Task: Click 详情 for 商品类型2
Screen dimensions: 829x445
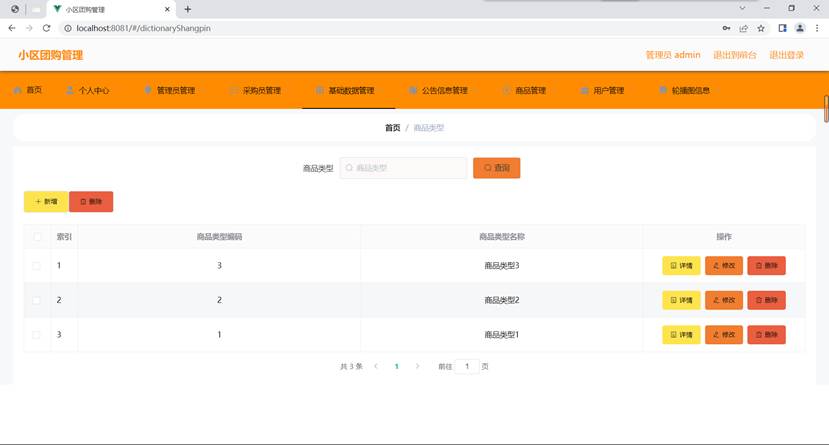Action: [x=681, y=300]
